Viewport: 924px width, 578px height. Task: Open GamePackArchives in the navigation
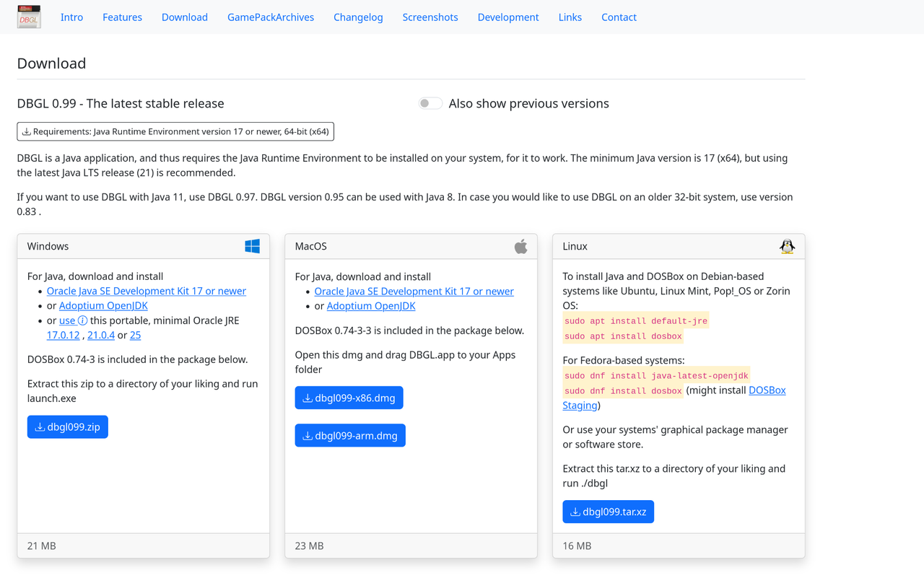coord(271,17)
